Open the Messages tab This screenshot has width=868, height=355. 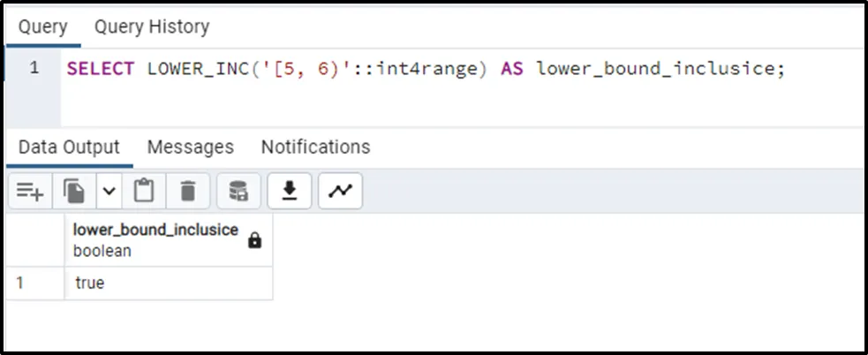190,147
